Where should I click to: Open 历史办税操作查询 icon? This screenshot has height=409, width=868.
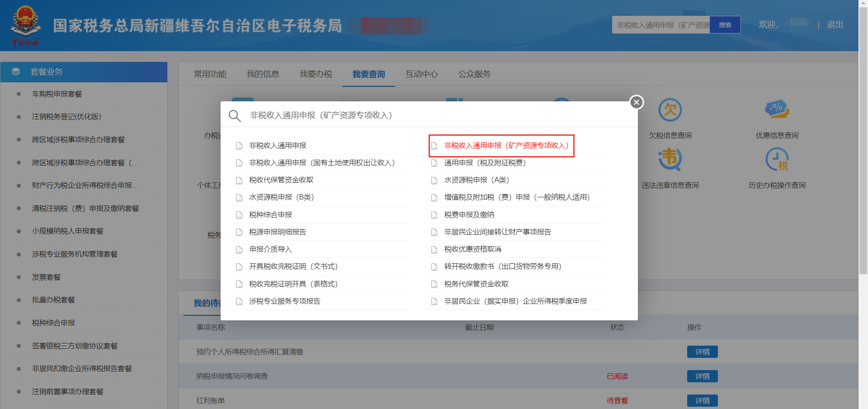[777, 160]
